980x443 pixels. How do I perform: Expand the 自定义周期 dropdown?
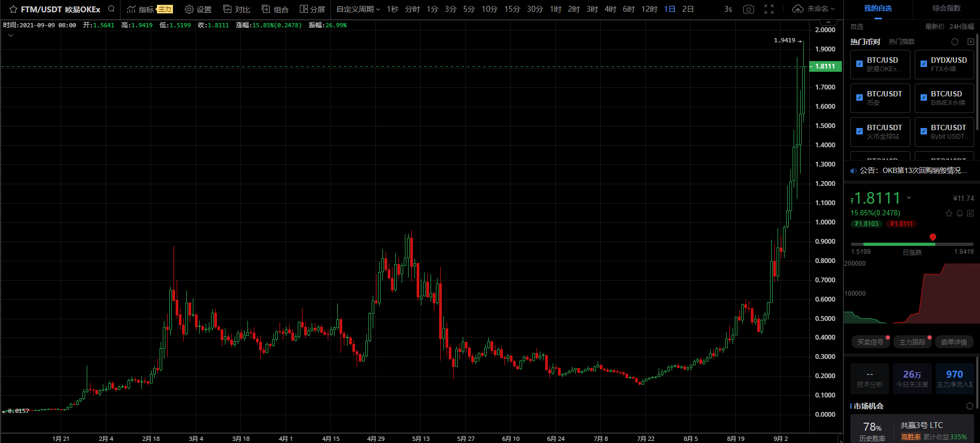pos(358,9)
